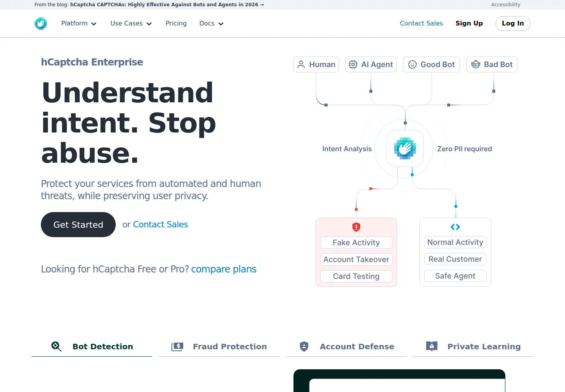Expand the Platform dropdown menu
Viewport: 565px width, 392px height.
click(79, 24)
